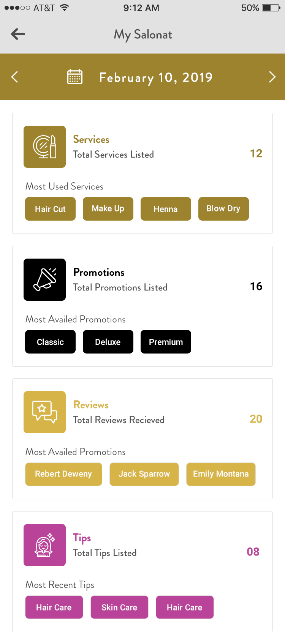Select the Classic promotion tag

tap(50, 342)
